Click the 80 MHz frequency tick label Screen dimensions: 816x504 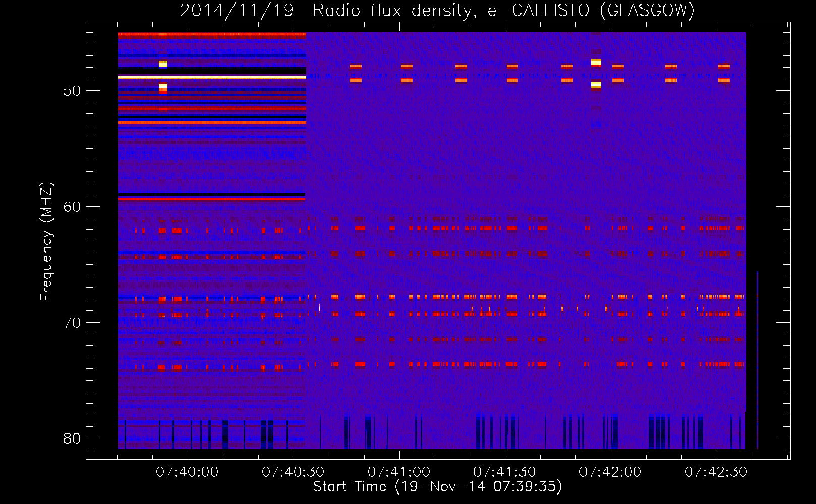[72, 438]
